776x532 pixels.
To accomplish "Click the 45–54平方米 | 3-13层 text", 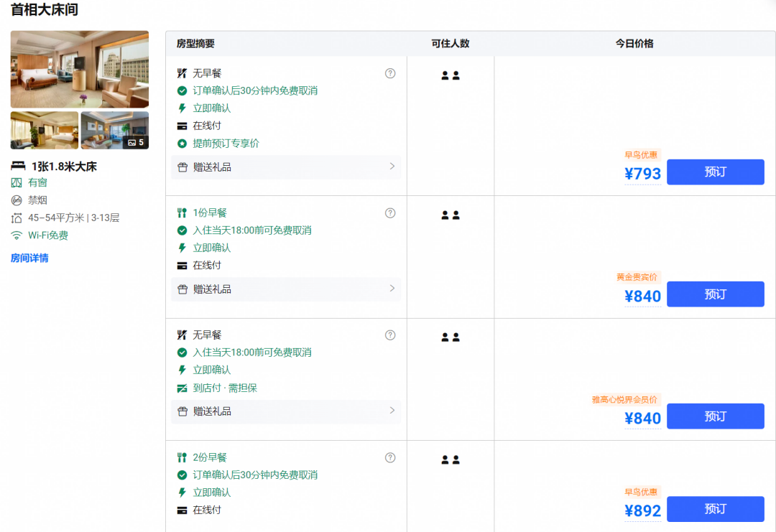I will tap(74, 218).
